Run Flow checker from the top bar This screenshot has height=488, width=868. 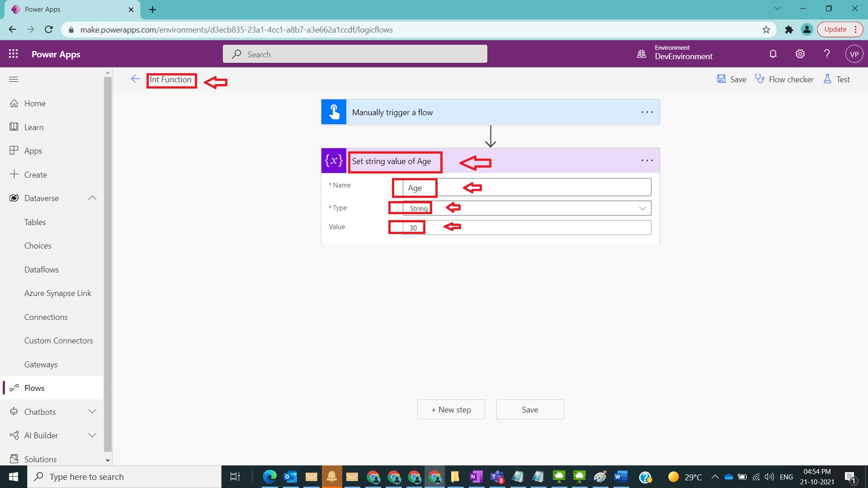click(x=785, y=79)
